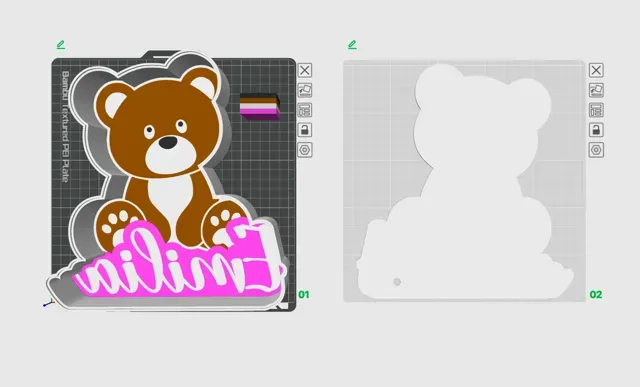Open plate settings for plate 01
This screenshot has height=387, width=640.
coord(305,150)
